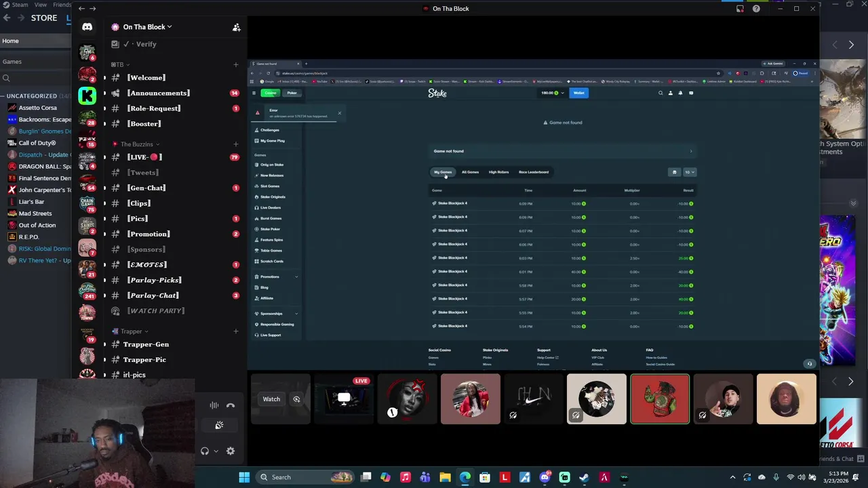Add channel to the TB category
This screenshot has height=488, width=868.
(236, 64)
